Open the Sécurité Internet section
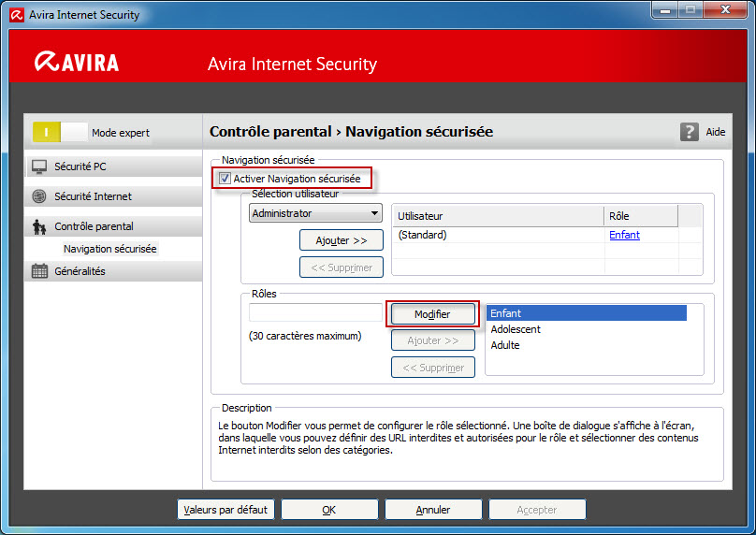756x535 pixels. [114, 196]
